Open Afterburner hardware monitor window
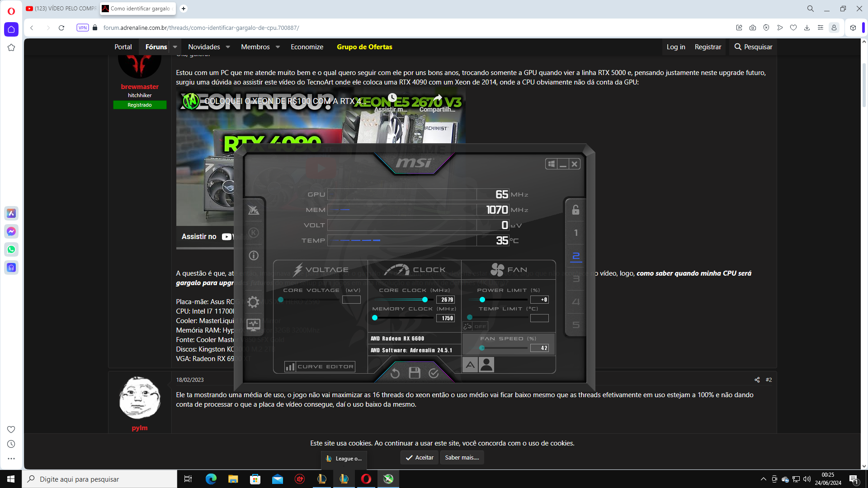The width and height of the screenshot is (868, 488). [253, 324]
